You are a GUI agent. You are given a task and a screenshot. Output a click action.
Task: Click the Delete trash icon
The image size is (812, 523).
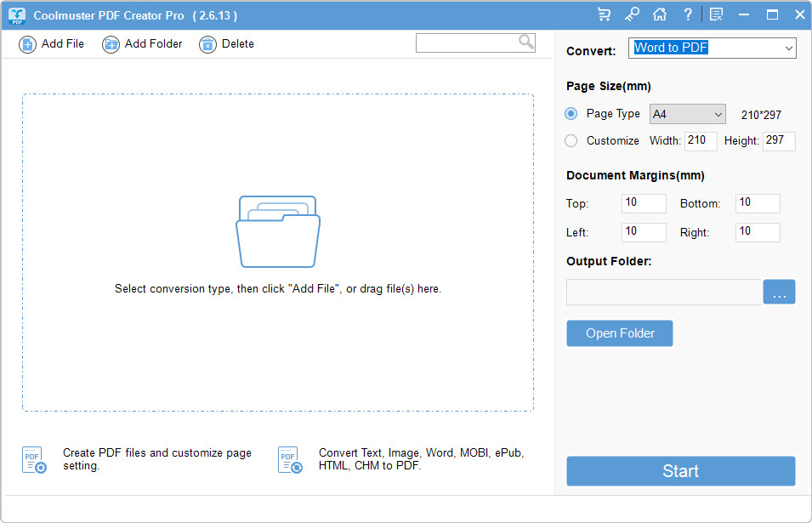point(207,44)
